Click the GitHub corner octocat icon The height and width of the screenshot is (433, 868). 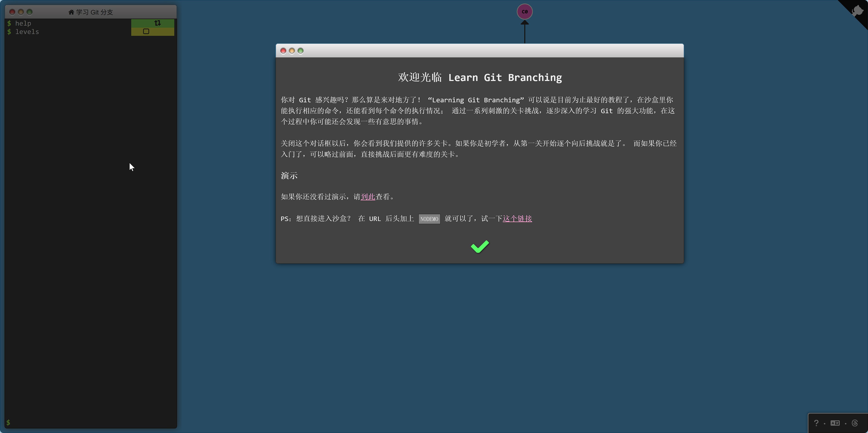(857, 11)
